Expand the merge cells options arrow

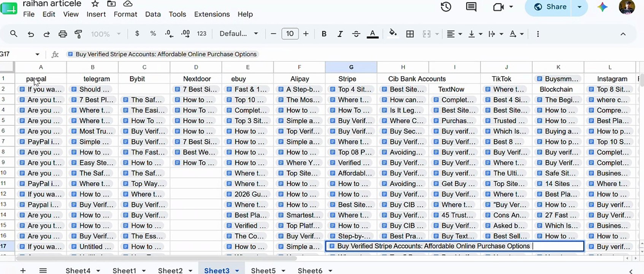click(437, 34)
